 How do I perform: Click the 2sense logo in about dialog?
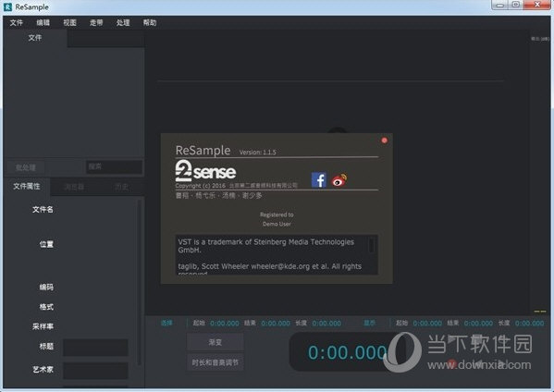205,171
